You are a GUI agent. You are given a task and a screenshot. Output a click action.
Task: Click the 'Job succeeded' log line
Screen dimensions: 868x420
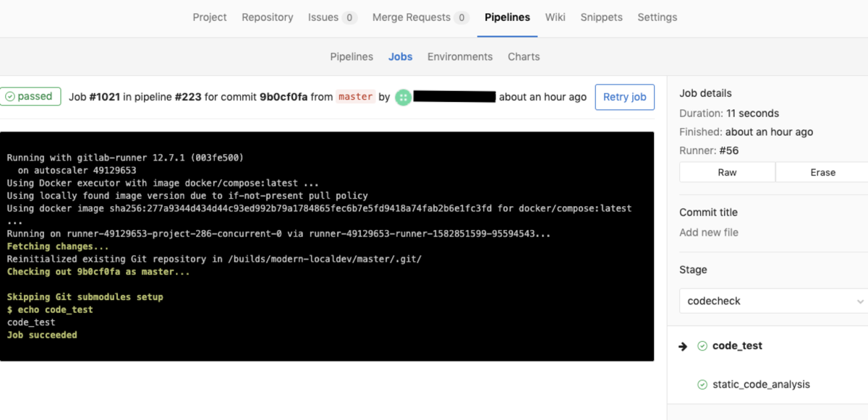pyautogui.click(x=42, y=335)
